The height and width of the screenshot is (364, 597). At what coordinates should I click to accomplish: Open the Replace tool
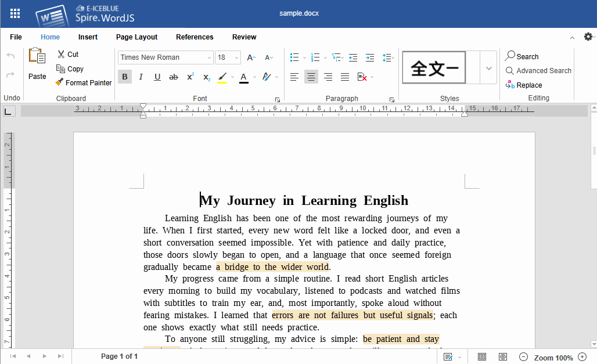click(x=524, y=85)
